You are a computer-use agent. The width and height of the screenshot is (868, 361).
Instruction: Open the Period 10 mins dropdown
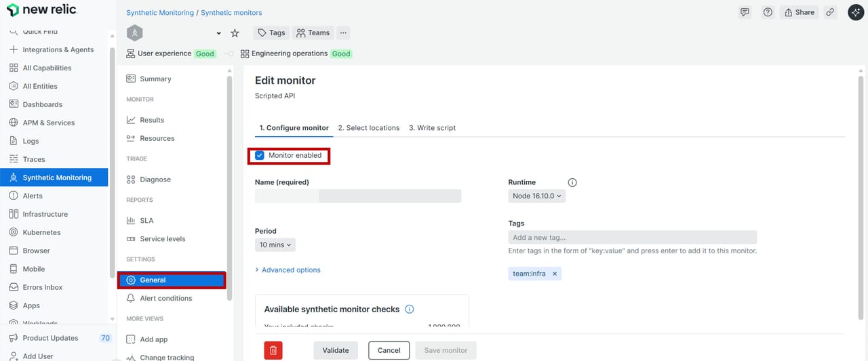pyautogui.click(x=275, y=245)
